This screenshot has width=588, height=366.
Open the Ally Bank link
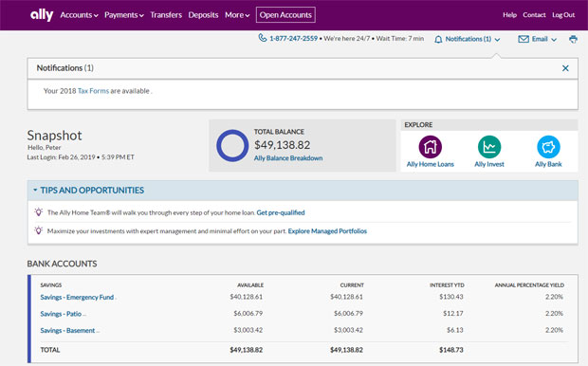548,164
